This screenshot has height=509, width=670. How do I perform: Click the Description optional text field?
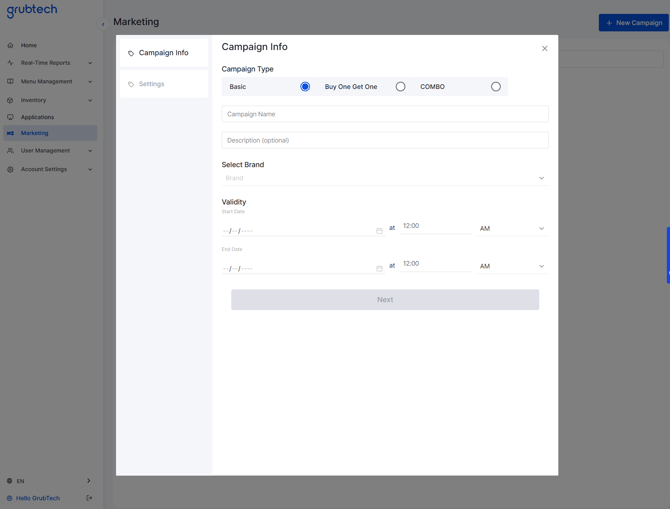point(384,140)
